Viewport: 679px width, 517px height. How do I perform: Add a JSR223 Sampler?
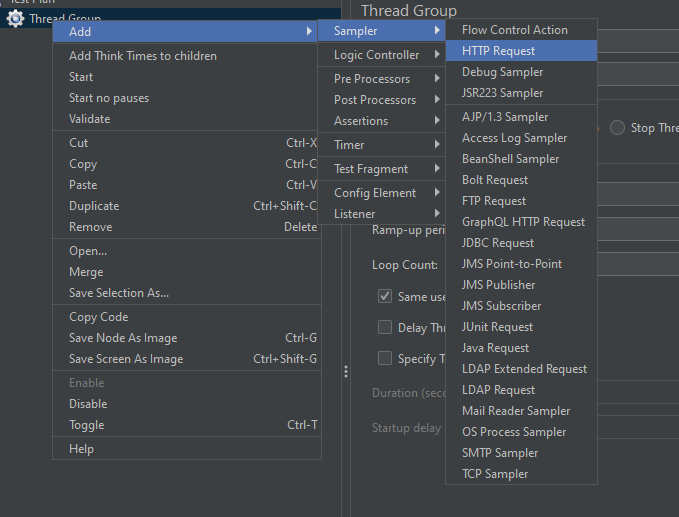pyautogui.click(x=521, y=93)
